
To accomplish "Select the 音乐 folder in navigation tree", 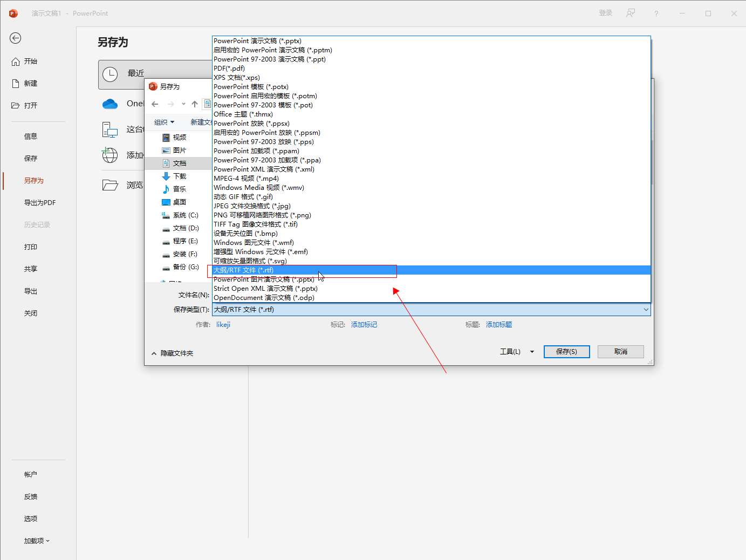I will coord(174,189).
